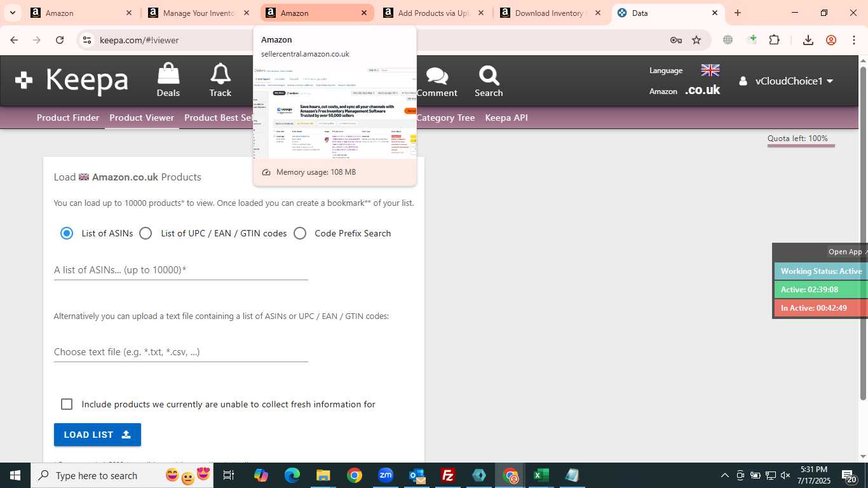Click the UK flag language icon
This screenshot has width=868, height=488.
pyautogui.click(x=710, y=70)
